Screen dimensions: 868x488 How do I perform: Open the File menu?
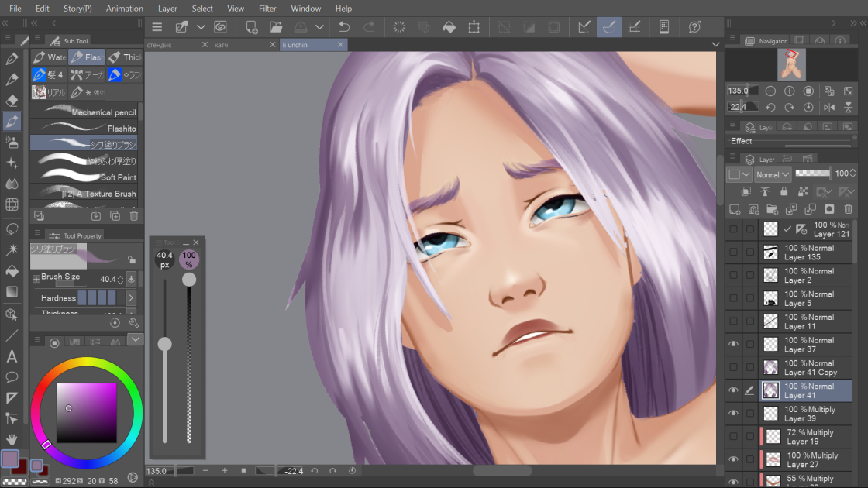point(15,9)
